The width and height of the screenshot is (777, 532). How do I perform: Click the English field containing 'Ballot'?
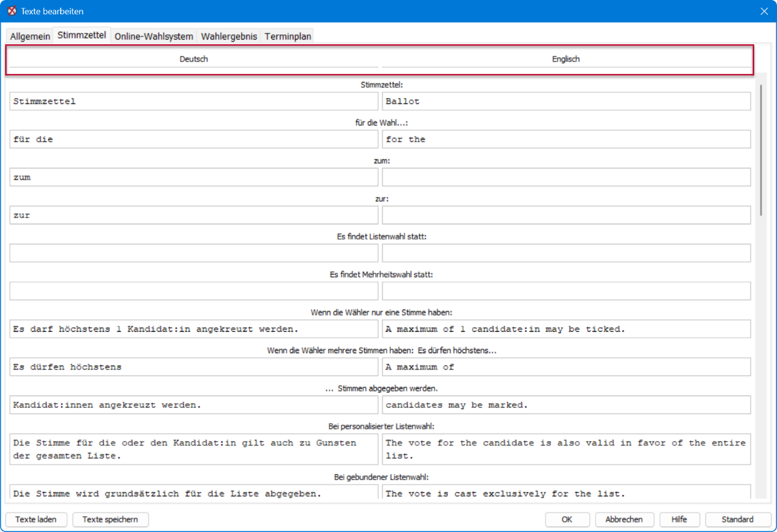coord(566,101)
